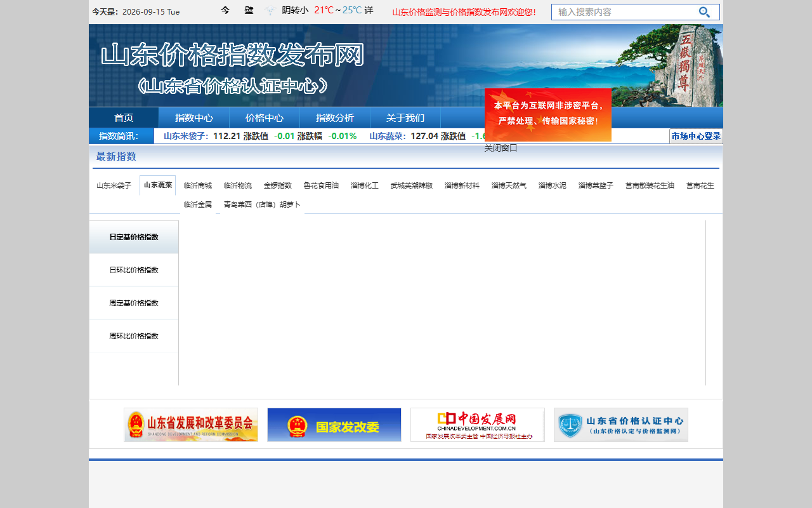Viewport: 812px width, 508px height.
Task: Click the search magnifier icon
Action: coord(704,12)
